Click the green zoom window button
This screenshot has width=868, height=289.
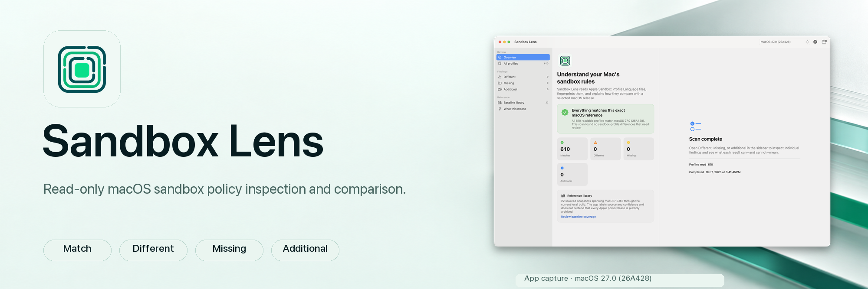tap(509, 42)
